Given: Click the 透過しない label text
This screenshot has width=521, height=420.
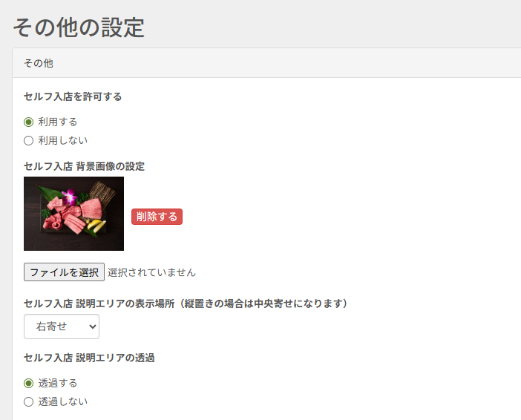Looking at the screenshot, I should pyautogui.click(x=62, y=401).
